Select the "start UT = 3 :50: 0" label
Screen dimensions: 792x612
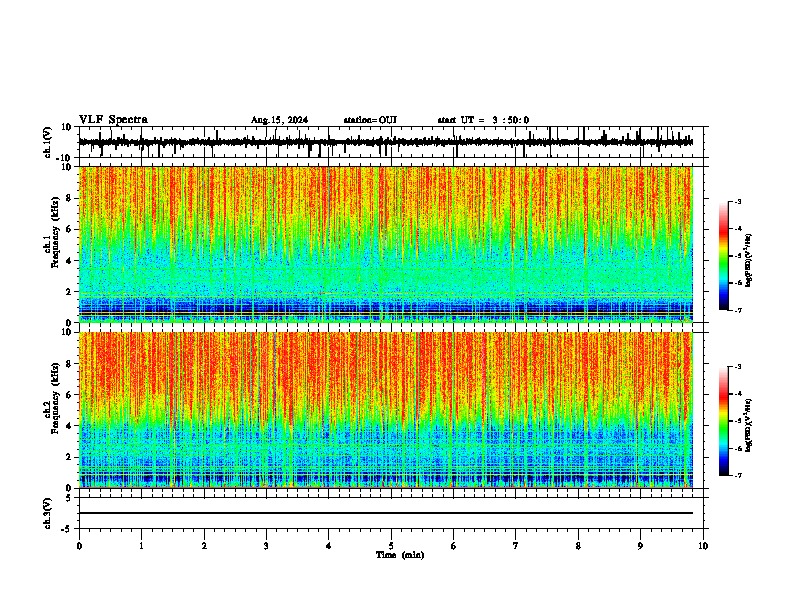click(x=483, y=120)
